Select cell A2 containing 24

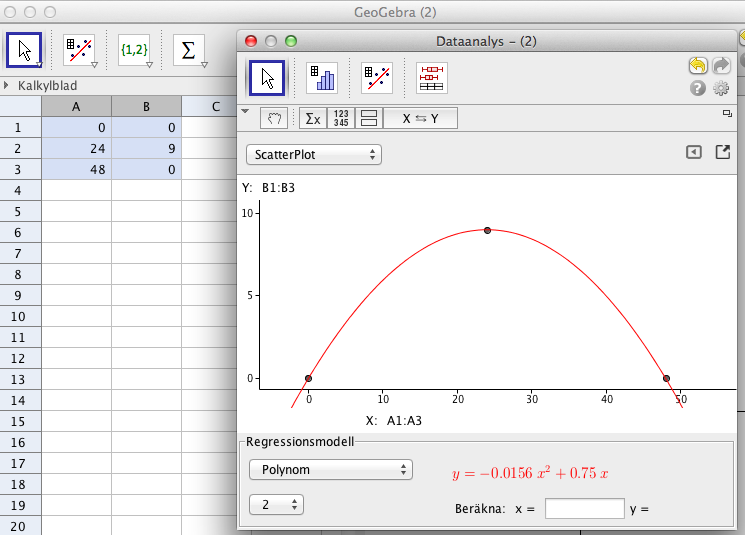76,149
